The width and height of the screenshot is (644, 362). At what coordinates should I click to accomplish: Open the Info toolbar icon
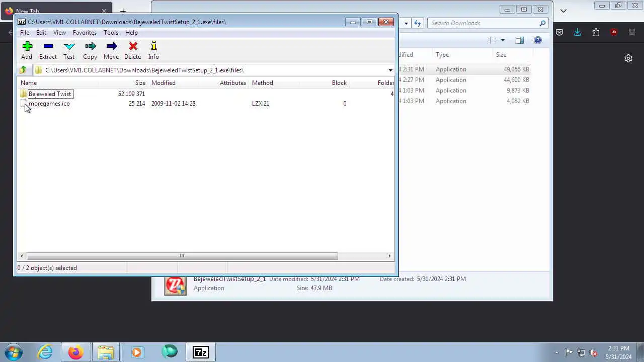point(153,46)
